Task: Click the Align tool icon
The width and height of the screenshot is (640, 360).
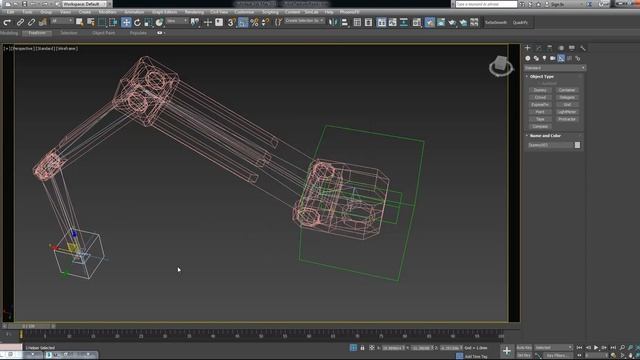Action: tap(345, 22)
